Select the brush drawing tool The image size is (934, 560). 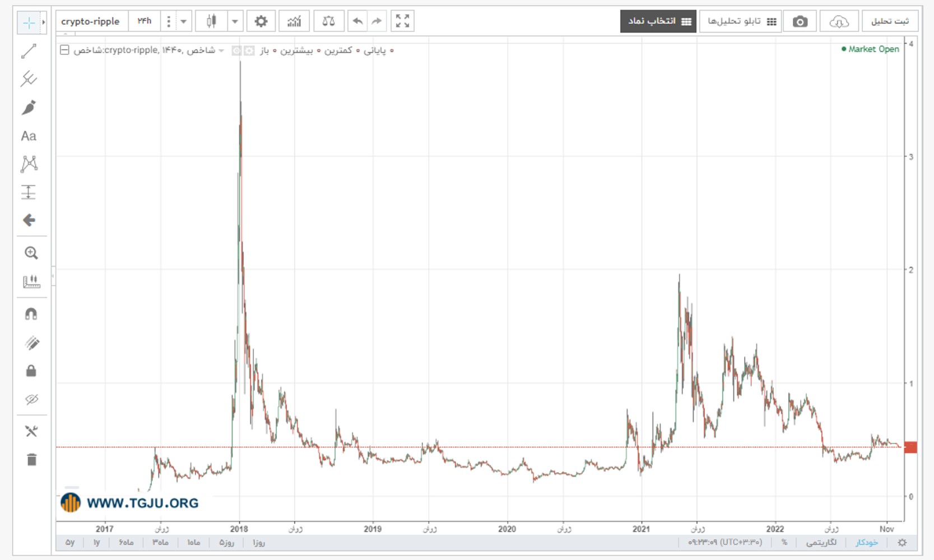point(29,108)
